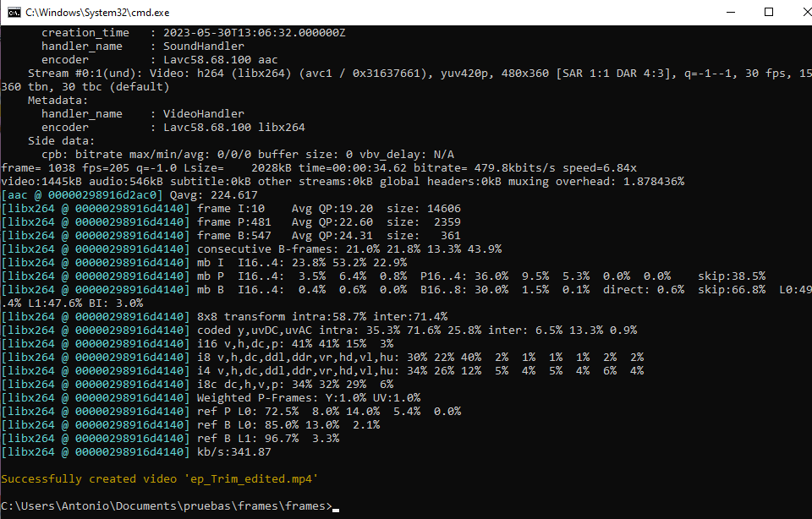The height and width of the screenshot is (519, 812).
Task: Click the 'frame B:547' statistics line
Action: coord(231,236)
